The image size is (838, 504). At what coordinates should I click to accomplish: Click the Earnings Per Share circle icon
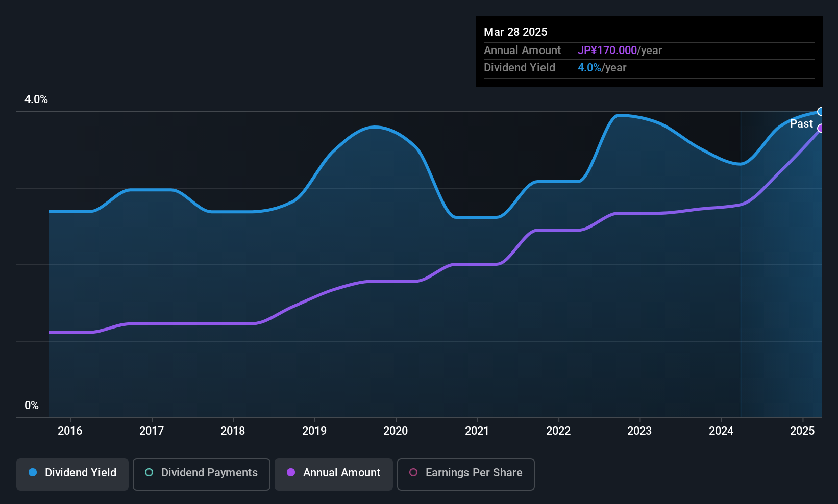pos(413,473)
